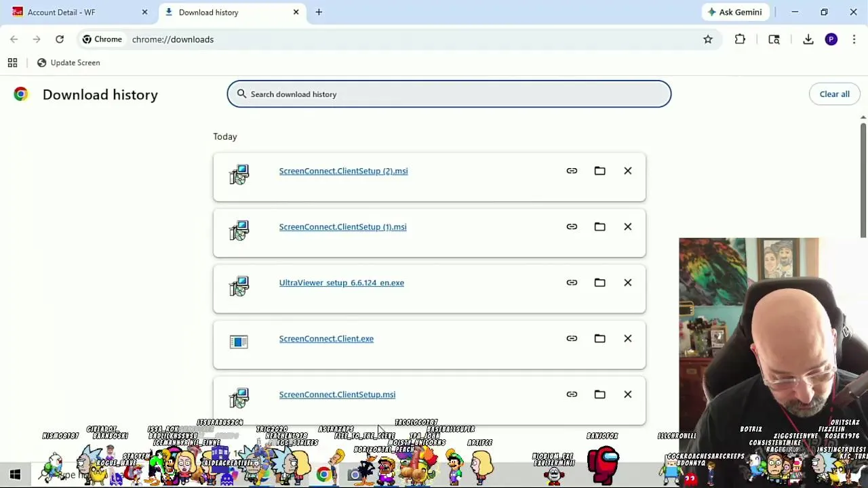This screenshot has width=868, height=488.
Task: Remove ScreenConnect.ClientSetup (2).msi from history
Action: coord(627,171)
